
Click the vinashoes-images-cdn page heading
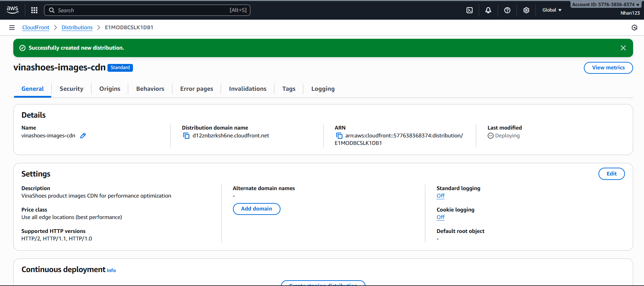(x=60, y=67)
